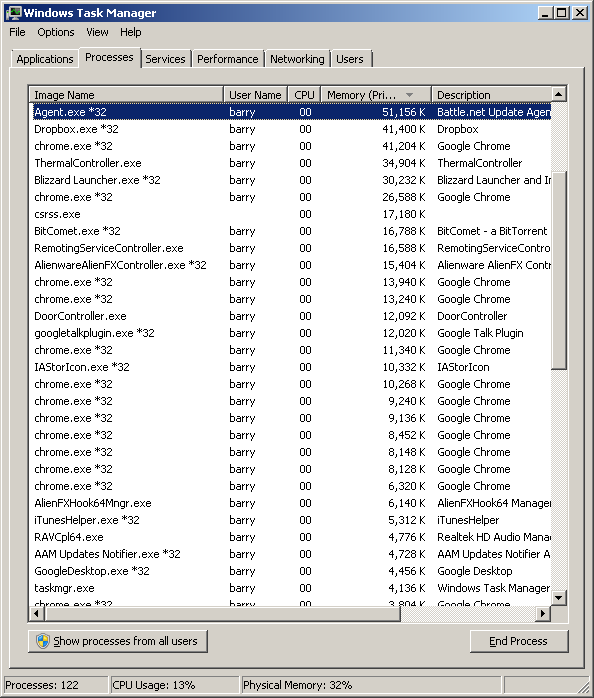Click the window resize grip corner
This screenshot has width=594, height=698.
tap(584, 688)
